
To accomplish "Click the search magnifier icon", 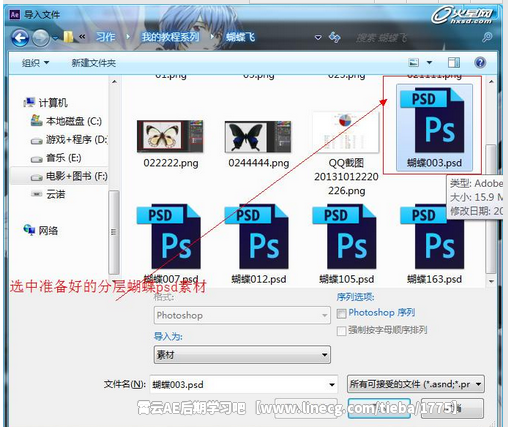I will (487, 37).
